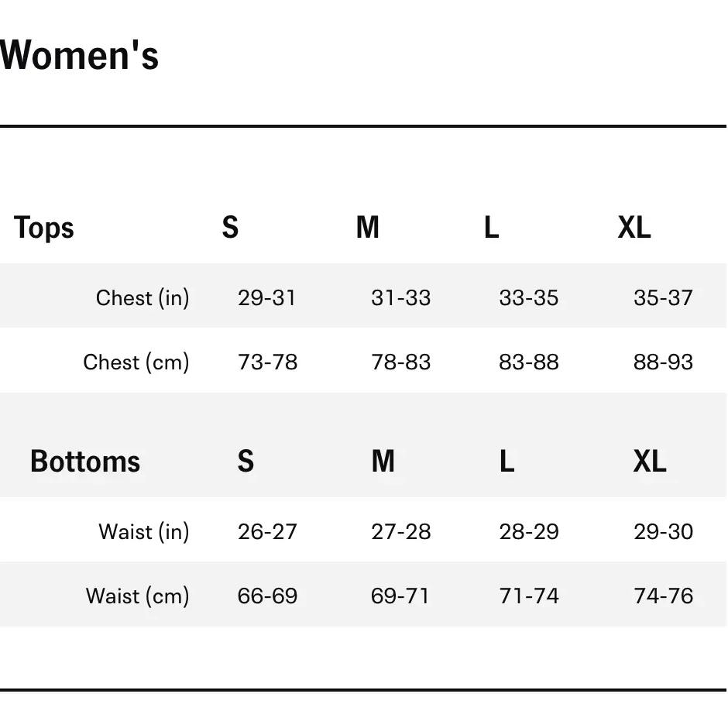Click the Chest (in) row label
Viewport: 728px width, 728px height.
143,297
